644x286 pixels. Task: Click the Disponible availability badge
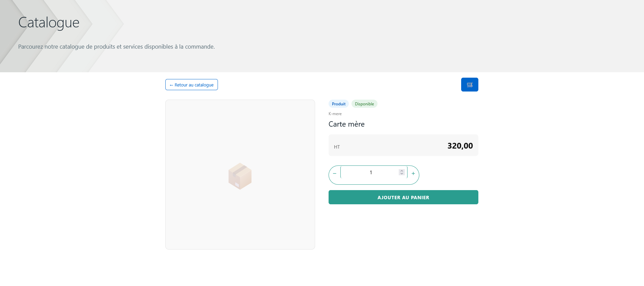(x=364, y=104)
